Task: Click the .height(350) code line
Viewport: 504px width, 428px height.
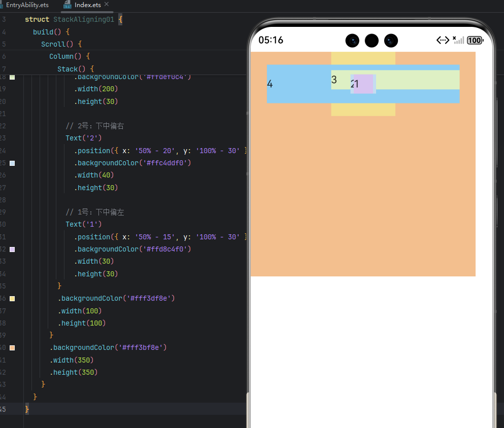Action: coord(73,372)
